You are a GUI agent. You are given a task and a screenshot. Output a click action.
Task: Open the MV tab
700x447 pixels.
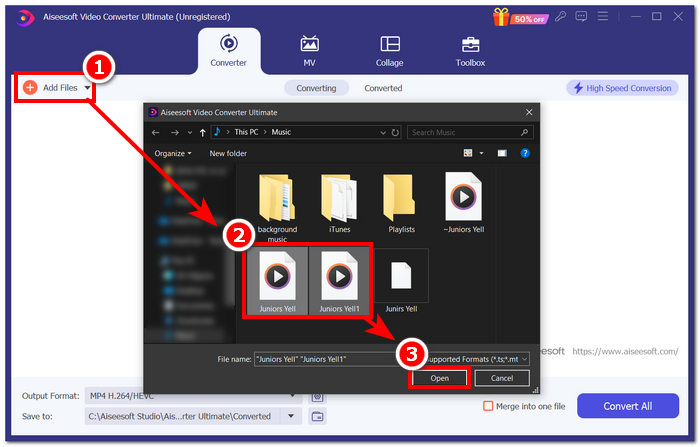click(309, 51)
